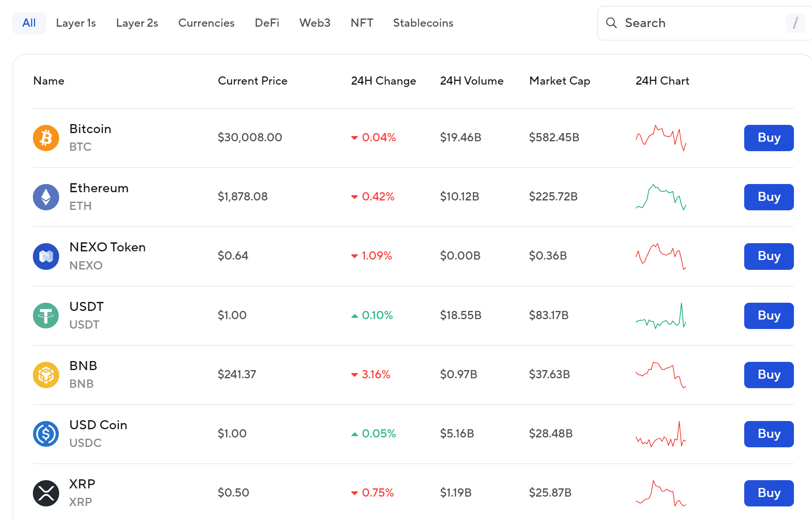Viewport: 812px width, 520px height.
Task: Filter by the Stablecoins tab
Action: click(423, 23)
